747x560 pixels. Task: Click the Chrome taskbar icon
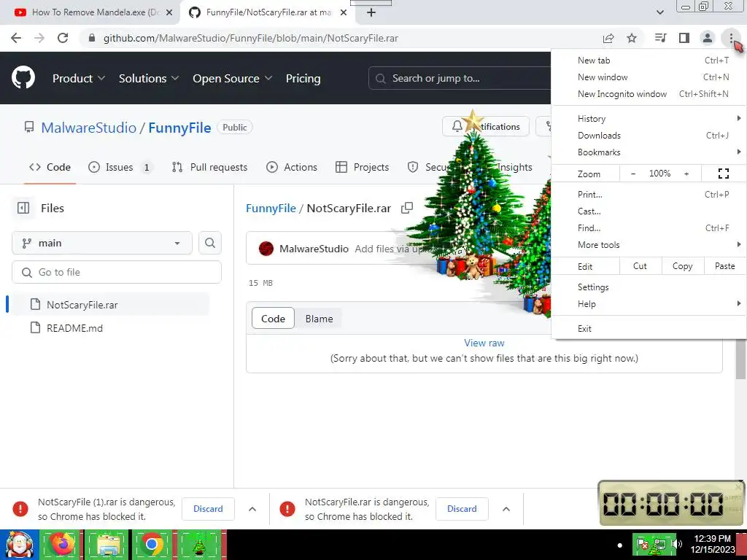[152, 544]
